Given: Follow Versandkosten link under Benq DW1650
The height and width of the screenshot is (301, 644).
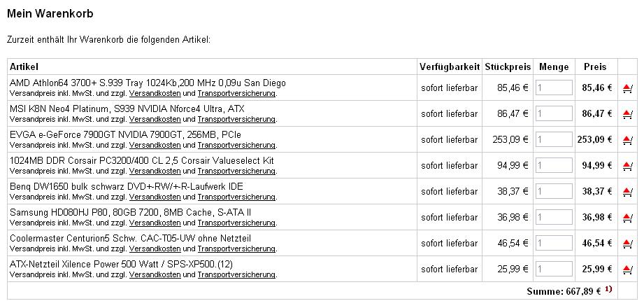Looking at the screenshot, I should (x=155, y=197).
